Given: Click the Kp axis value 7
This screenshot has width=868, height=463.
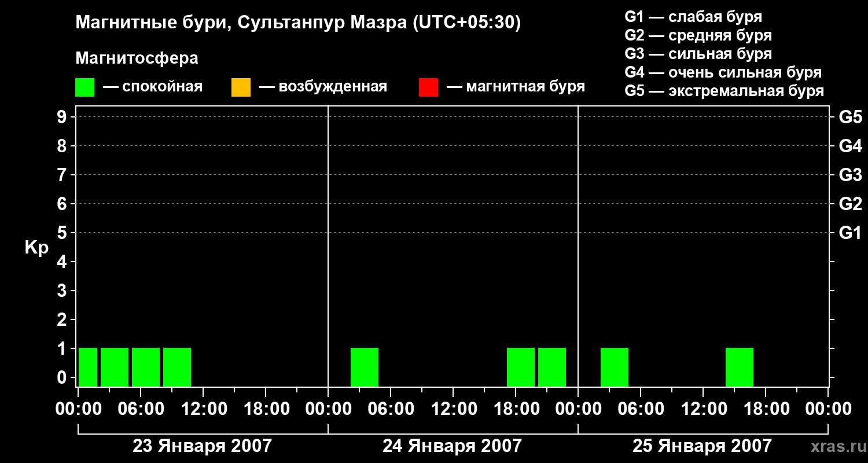Looking at the screenshot, I should point(63,175).
